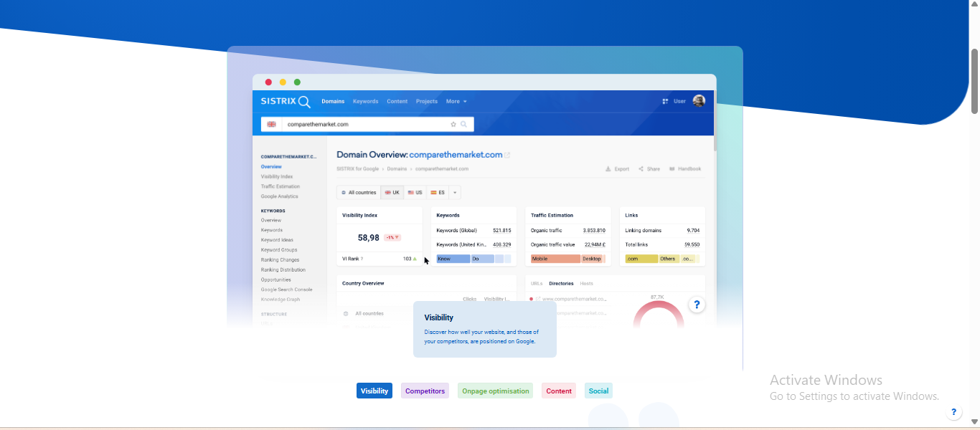Image resolution: width=980 pixels, height=430 pixels.
Task: Click the Desktop traffic bar segment
Action: pos(592,259)
